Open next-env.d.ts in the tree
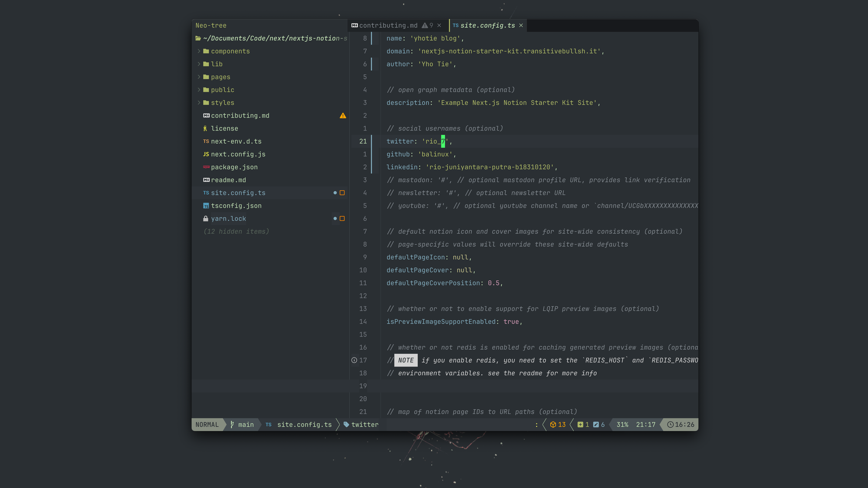This screenshot has width=868, height=488. [x=236, y=141]
